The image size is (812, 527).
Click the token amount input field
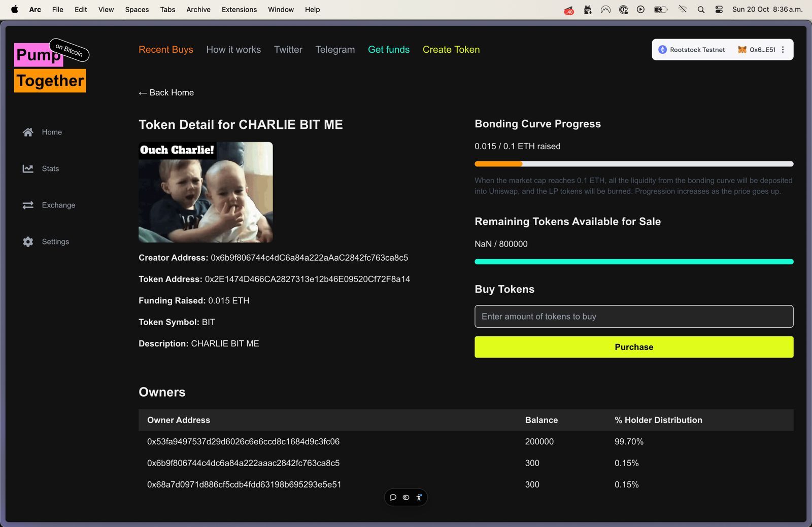pyautogui.click(x=634, y=317)
